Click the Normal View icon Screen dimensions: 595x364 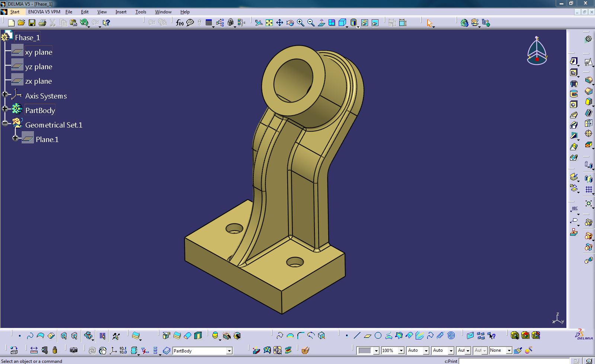pos(321,23)
